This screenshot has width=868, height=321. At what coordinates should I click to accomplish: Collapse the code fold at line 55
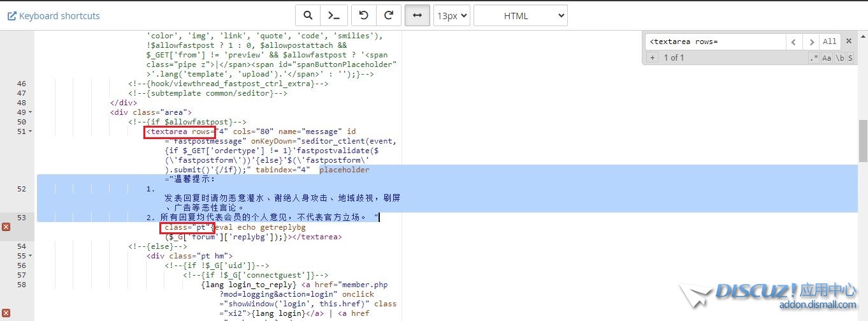(31, 256)
